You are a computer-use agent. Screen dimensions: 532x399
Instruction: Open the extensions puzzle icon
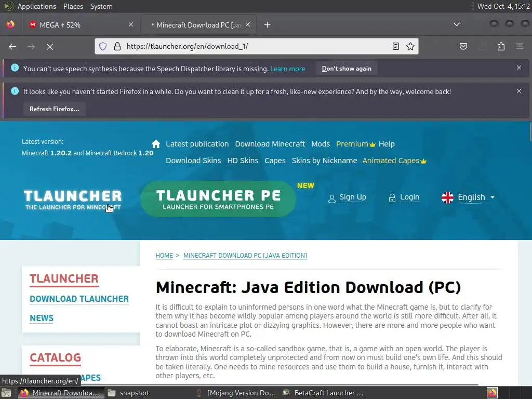(501, 46)
